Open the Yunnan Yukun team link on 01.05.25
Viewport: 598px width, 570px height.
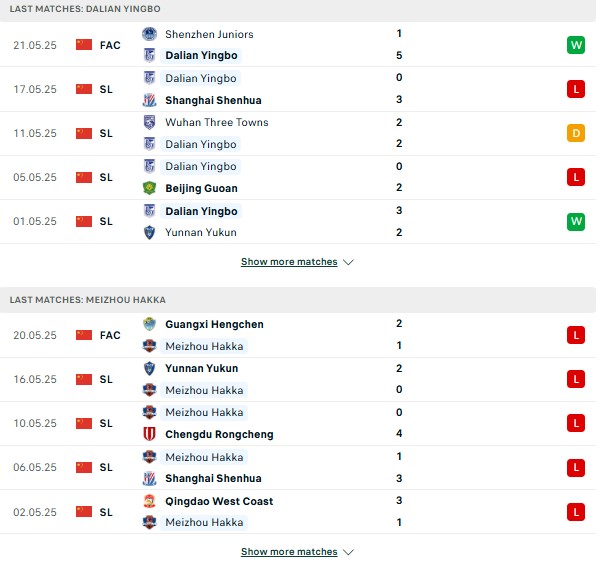pos(201,232)
